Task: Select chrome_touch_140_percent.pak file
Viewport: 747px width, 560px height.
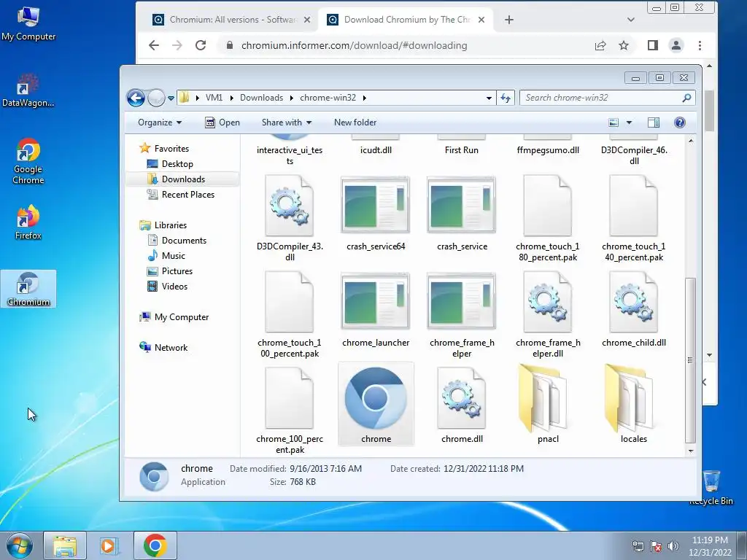Action: pyautogui.click(x=634, y=218)
